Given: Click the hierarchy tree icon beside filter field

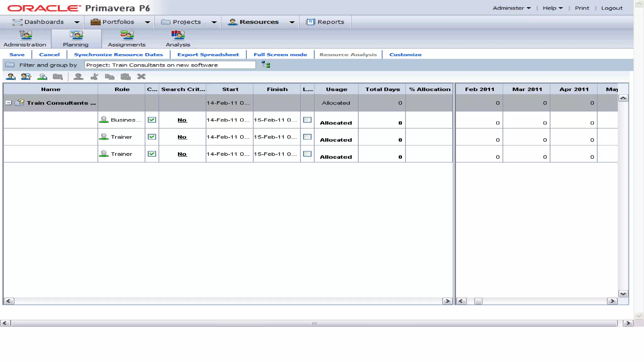Looking at the screenshot, I should click(266, 65).
